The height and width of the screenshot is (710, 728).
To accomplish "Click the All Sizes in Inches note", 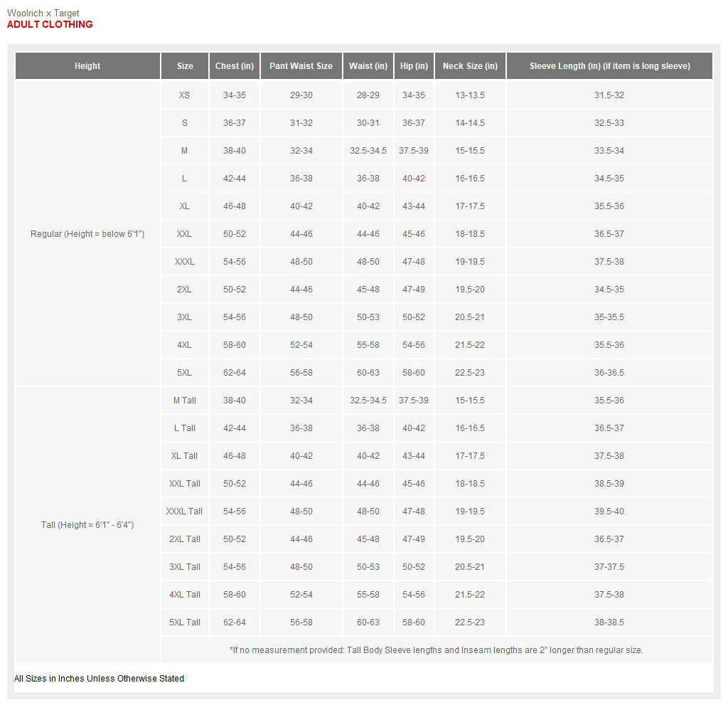I will point(99,679).
